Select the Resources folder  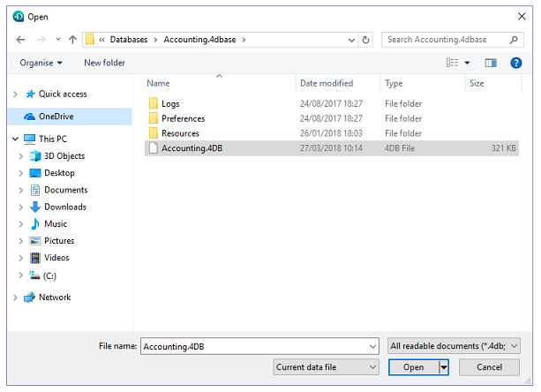click(x=180, y=133)
